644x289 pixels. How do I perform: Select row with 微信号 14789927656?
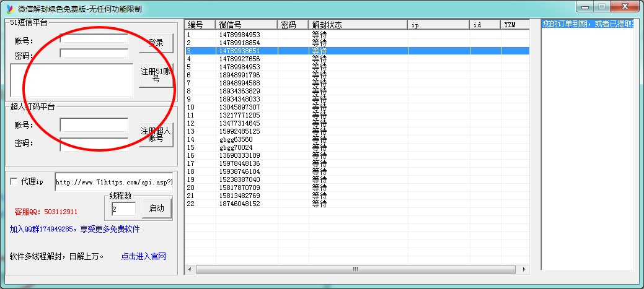pos(357,59)
